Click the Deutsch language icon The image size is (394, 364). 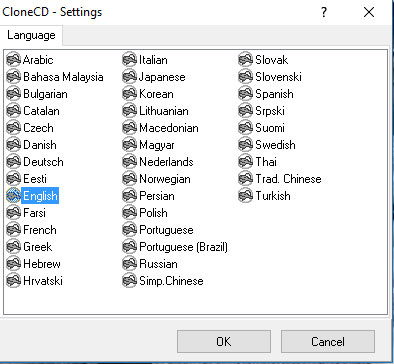[x=13, y=162]
